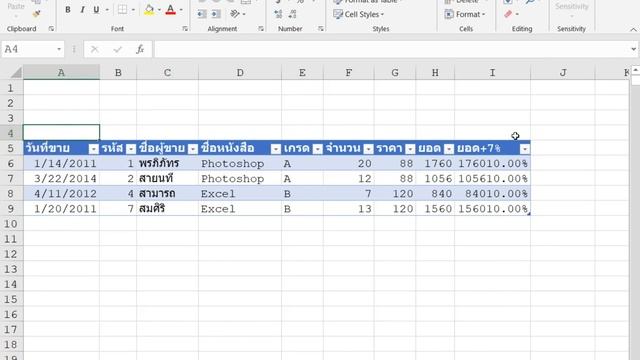Open the Format cells menu
Viewport: 640px width, 360px height.
click(465, 14)
